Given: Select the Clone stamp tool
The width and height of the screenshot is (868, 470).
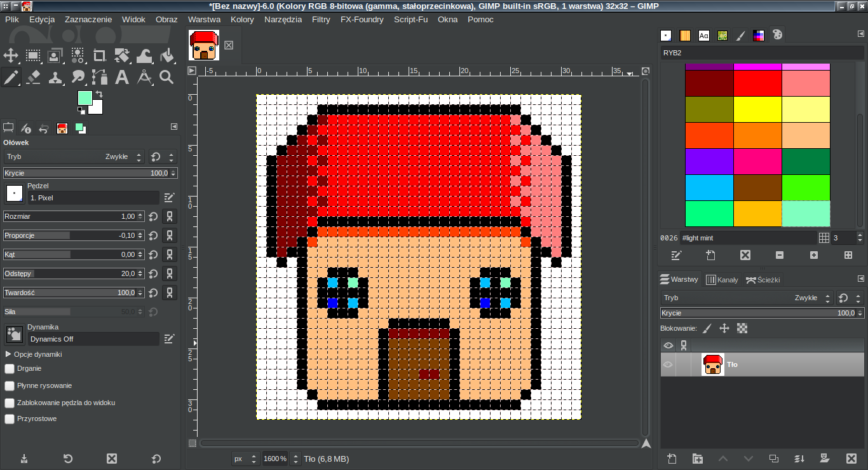Looking at the screenshot, I should [x=55, y=78].
